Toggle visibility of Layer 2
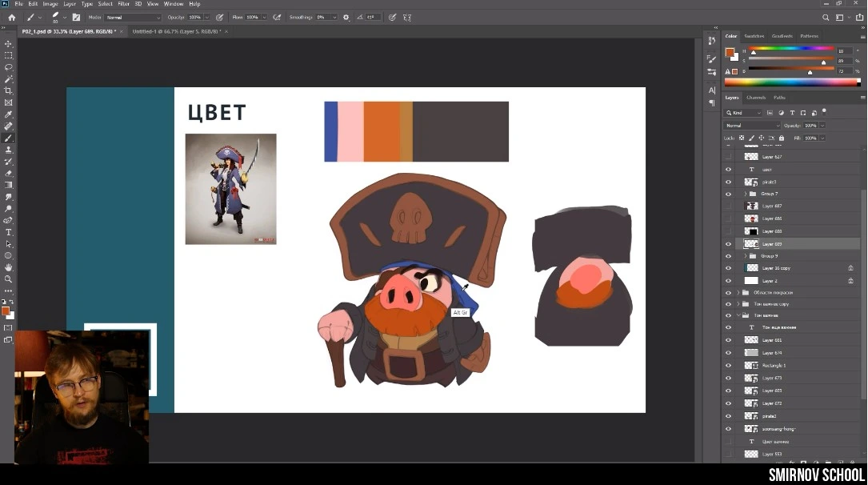Screen dimensions: 868x485 728,281
